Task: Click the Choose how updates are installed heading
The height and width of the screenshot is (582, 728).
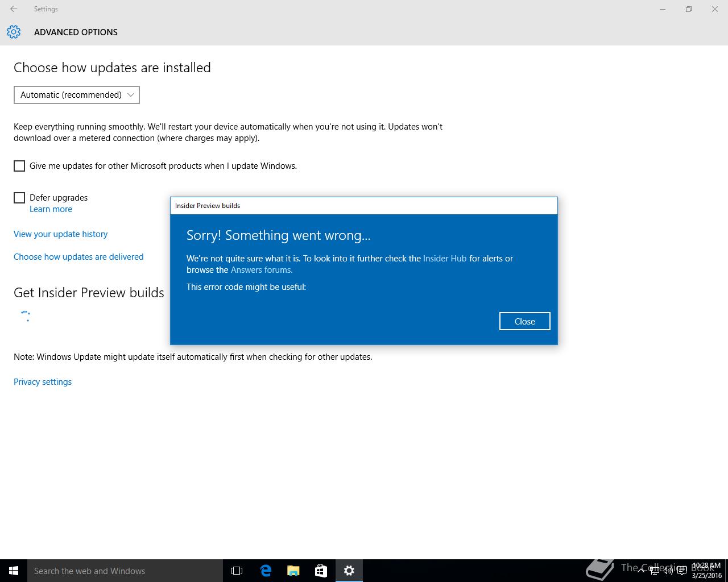Action: tap(112, 68)
